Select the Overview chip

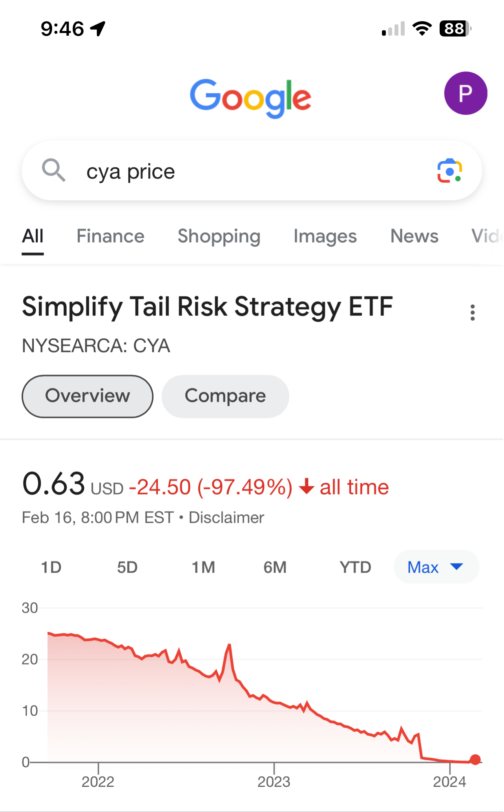[x=88, y=396]
